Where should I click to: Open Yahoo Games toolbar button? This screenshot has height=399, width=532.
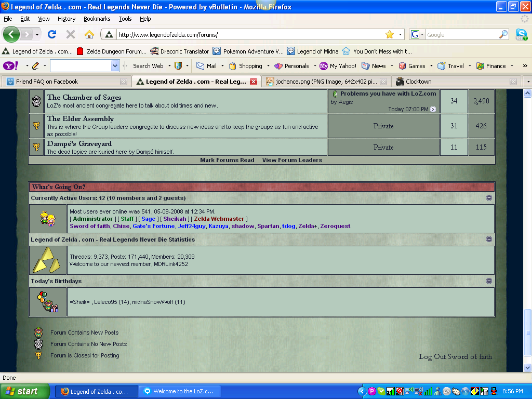coord(412,66)
